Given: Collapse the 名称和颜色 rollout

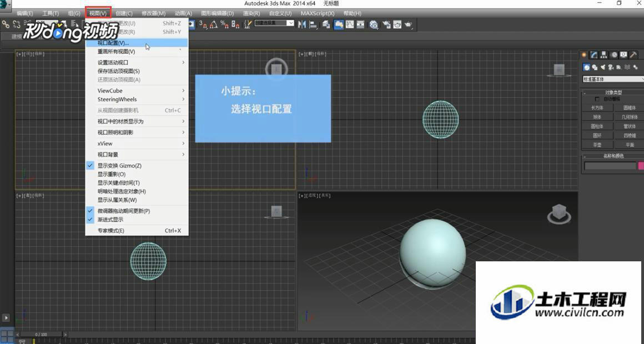Looking at the screenshot, I should click(613, 155).
